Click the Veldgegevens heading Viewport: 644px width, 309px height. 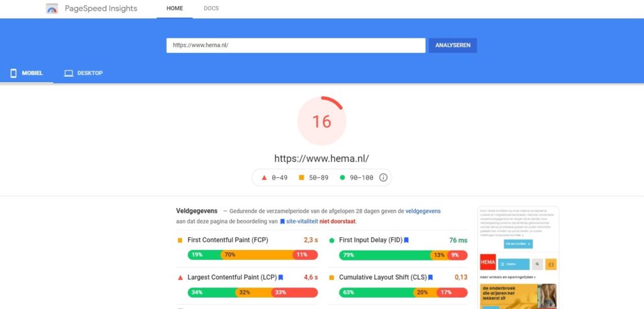(197, 211)
